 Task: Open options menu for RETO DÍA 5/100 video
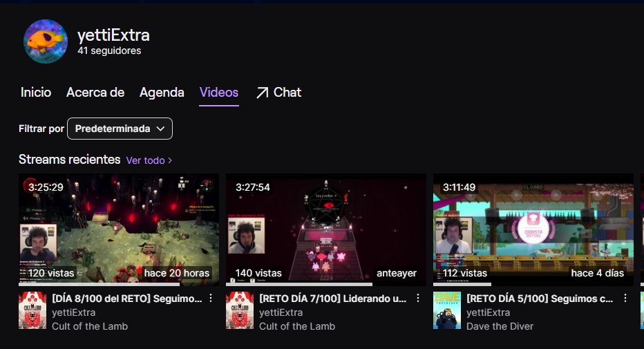click(x=625, y=298)
